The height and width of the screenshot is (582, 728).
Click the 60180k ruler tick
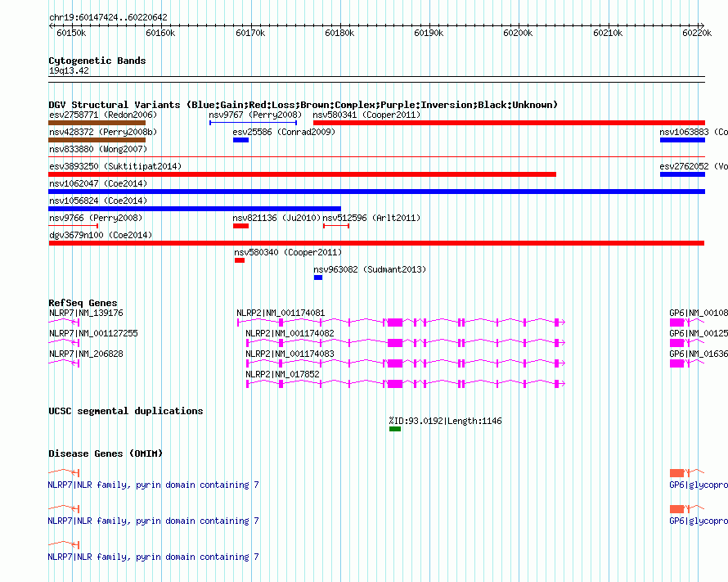tap(339, 33)
